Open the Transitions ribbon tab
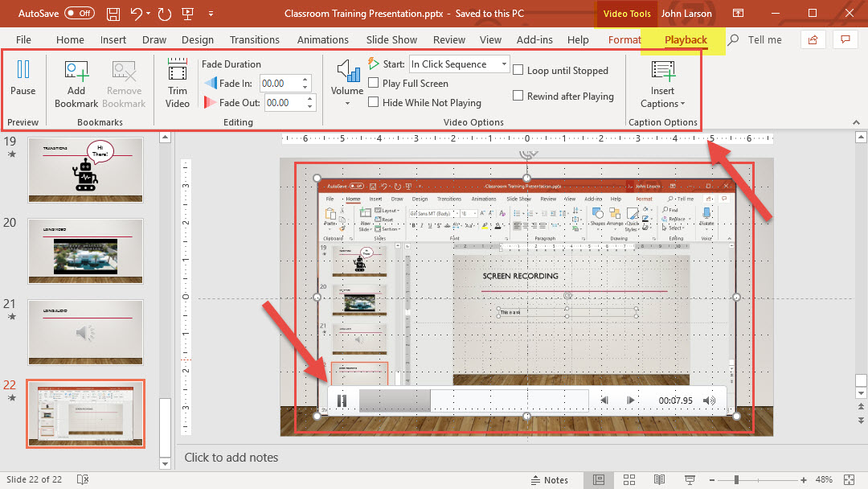Viewport: 868px width, 489px height. click(255, 39)
